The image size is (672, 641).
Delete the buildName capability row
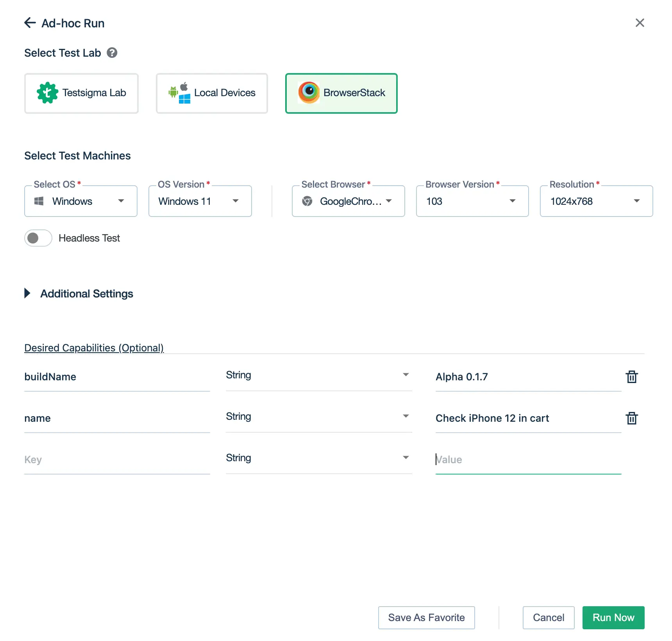tap(631, 377)
